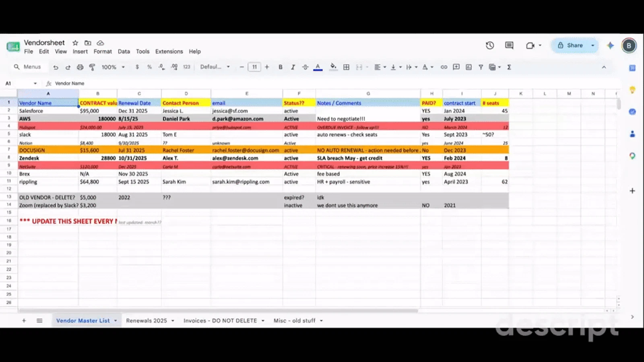Insert a link

click(x=444, y=67)
